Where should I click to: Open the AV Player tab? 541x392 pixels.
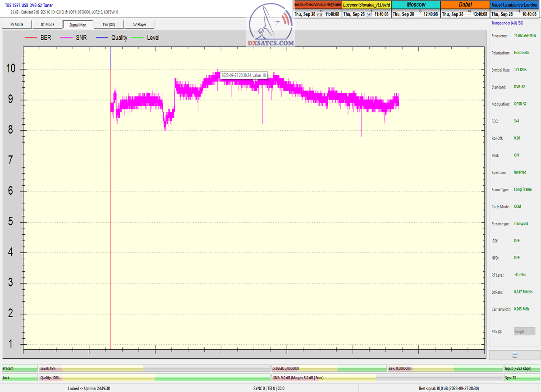(x=139, y=24)
